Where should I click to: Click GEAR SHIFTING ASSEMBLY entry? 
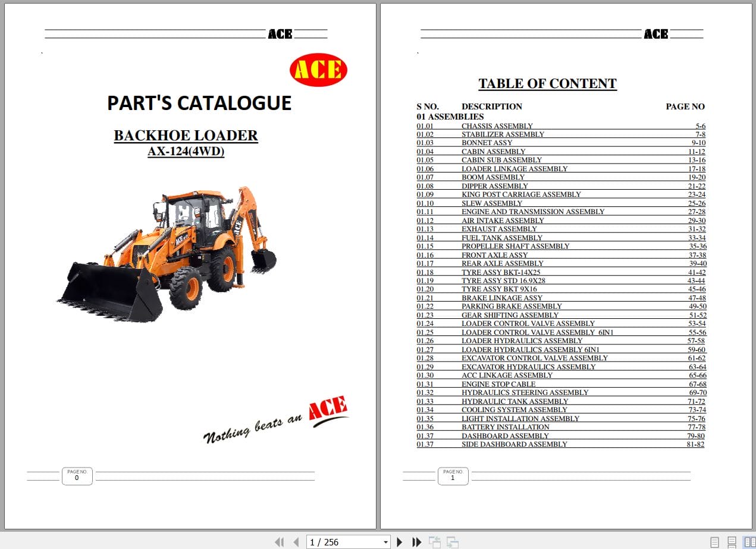[510, 315]
